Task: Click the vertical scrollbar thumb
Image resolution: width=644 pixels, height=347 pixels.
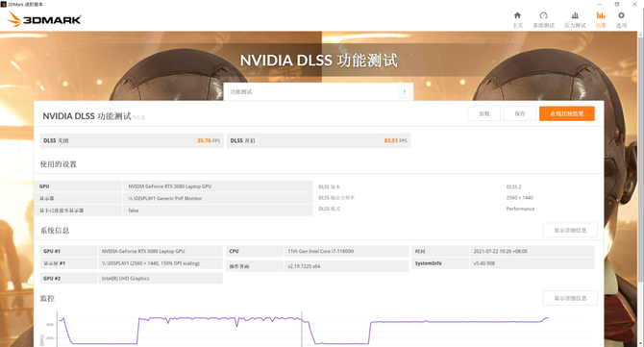Action: 640,161
